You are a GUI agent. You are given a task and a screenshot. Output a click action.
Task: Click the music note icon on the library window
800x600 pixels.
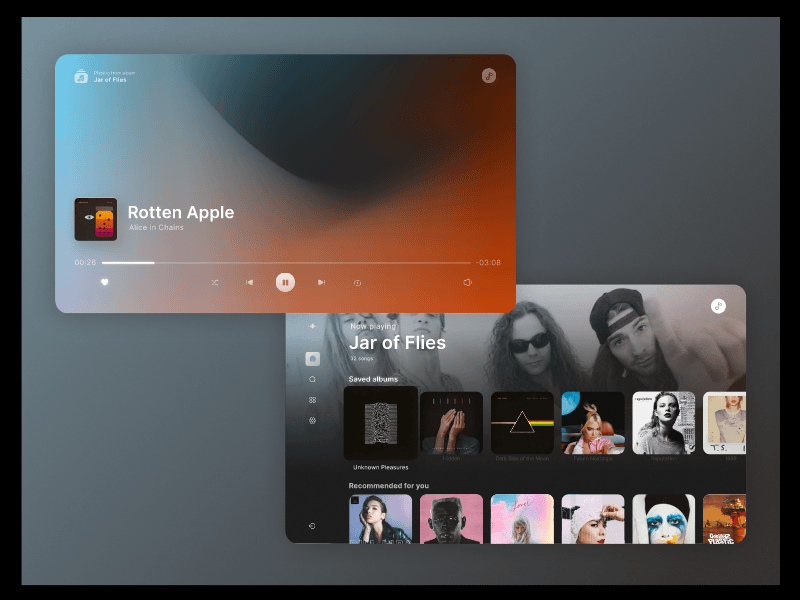click(719, 305)
